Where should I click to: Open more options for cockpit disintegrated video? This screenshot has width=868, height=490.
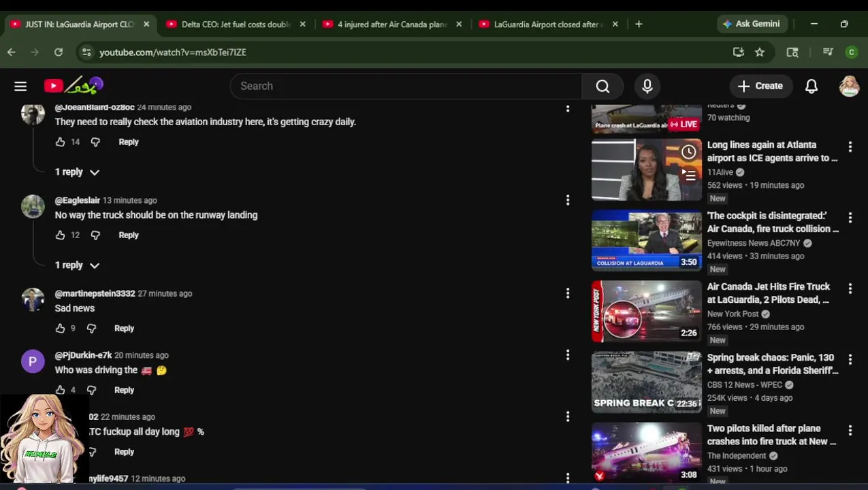tap(850, 218)
